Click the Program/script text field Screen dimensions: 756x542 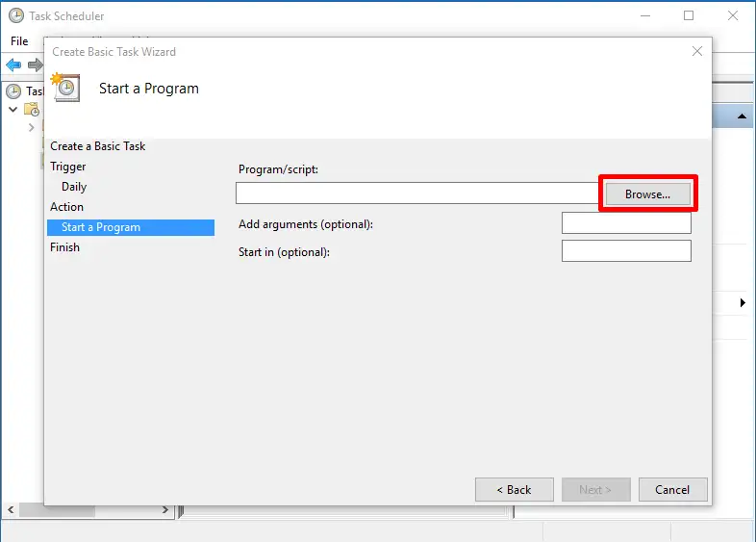coord(416,194)
